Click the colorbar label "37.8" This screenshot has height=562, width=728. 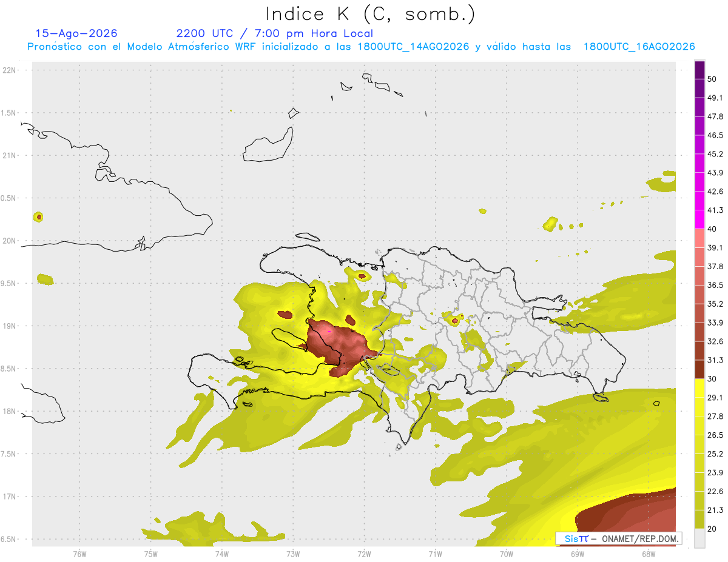point(715,267)
